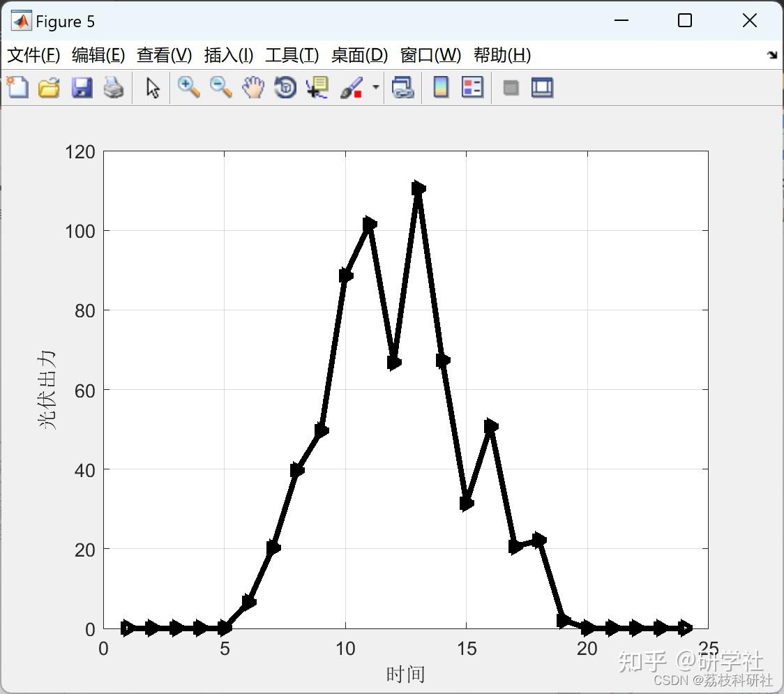Open the 工具(T) menu
Screen dimensions: 784x694
coord(291,55)
